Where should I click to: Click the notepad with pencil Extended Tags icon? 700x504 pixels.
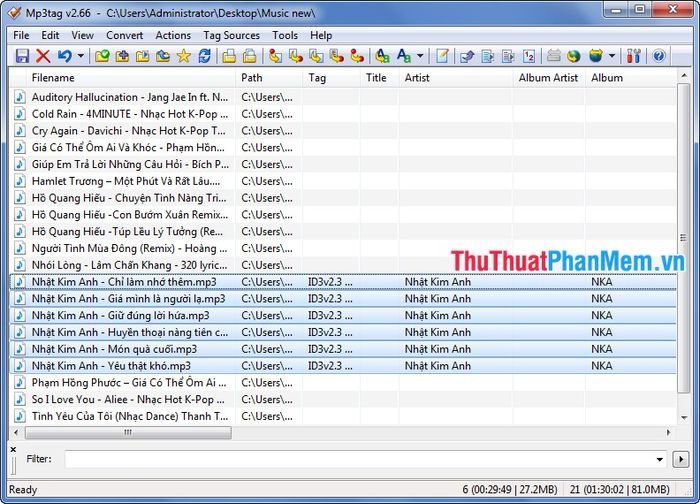442,56
